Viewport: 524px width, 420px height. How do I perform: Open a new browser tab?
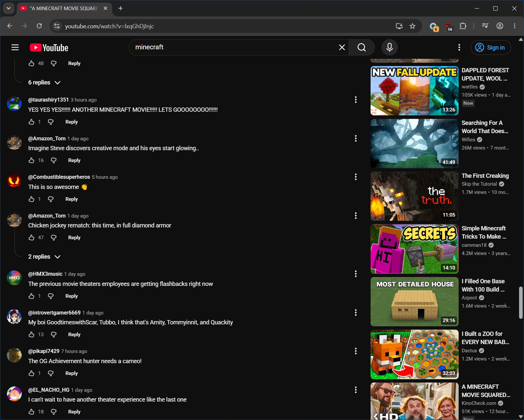tap(121, 8)
